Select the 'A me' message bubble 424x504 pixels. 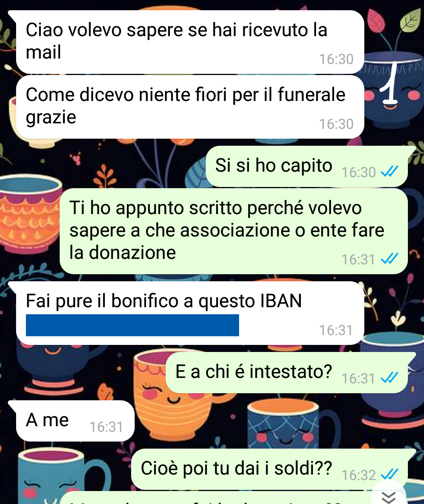pyautogui.click(x=75, y=421)
